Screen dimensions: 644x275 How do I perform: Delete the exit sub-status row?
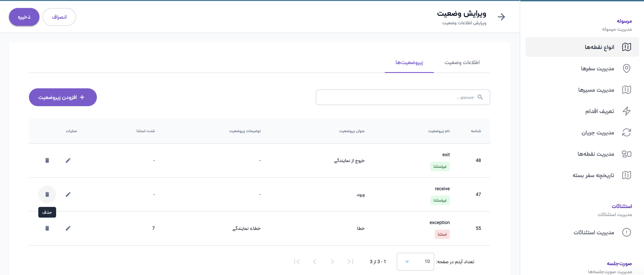tap(47, 160)
